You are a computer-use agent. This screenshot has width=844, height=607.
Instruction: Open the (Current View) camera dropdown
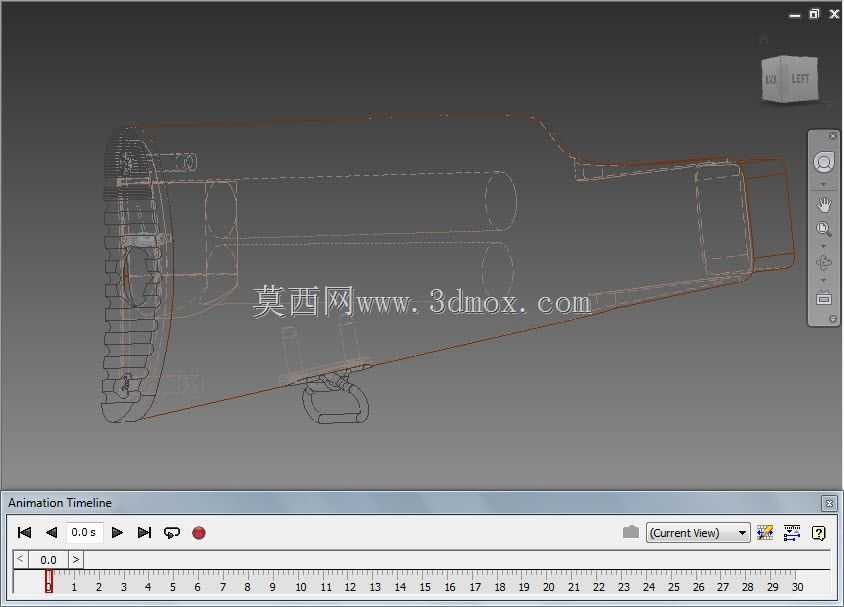[x=698, y=533]
